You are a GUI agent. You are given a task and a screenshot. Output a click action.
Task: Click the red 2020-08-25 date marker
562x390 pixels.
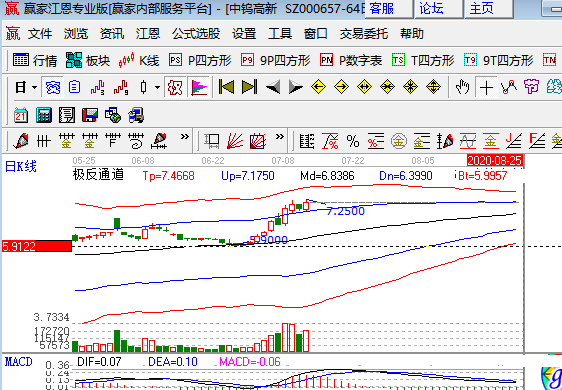(x=495, y=161)
